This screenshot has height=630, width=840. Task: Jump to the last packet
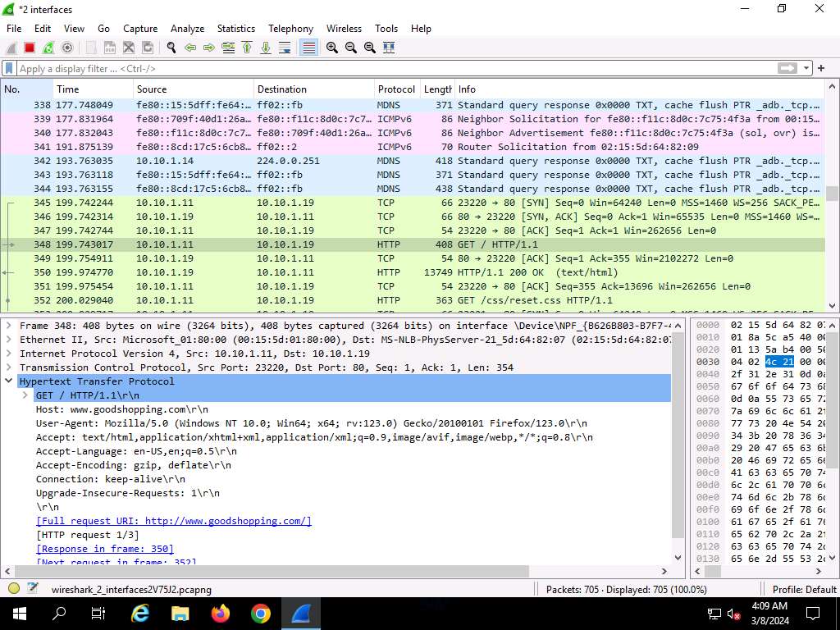pos(266,48)
